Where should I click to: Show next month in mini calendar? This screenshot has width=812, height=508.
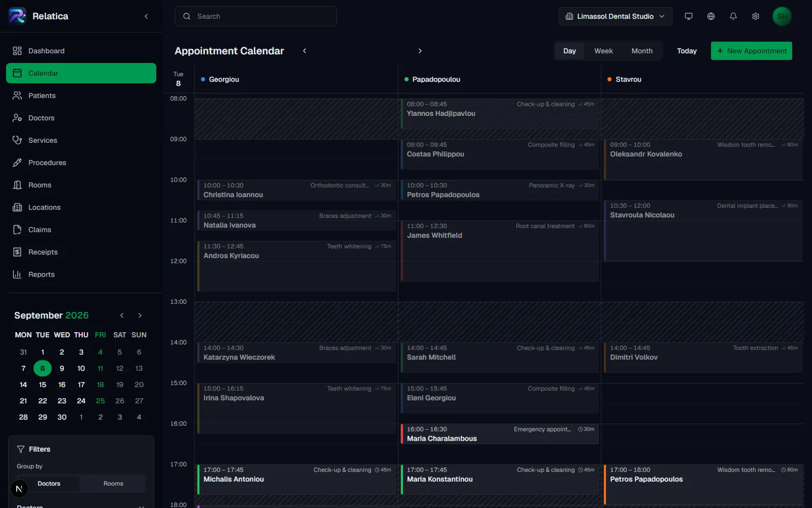140,315
